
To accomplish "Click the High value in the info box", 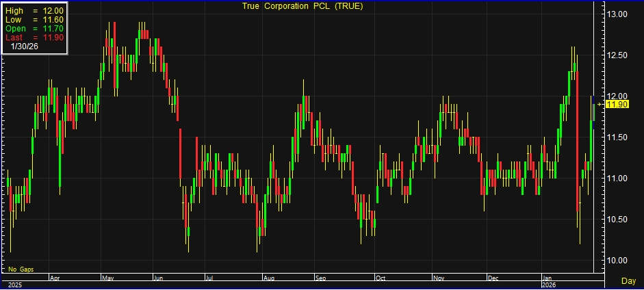I will click(34, 12).
